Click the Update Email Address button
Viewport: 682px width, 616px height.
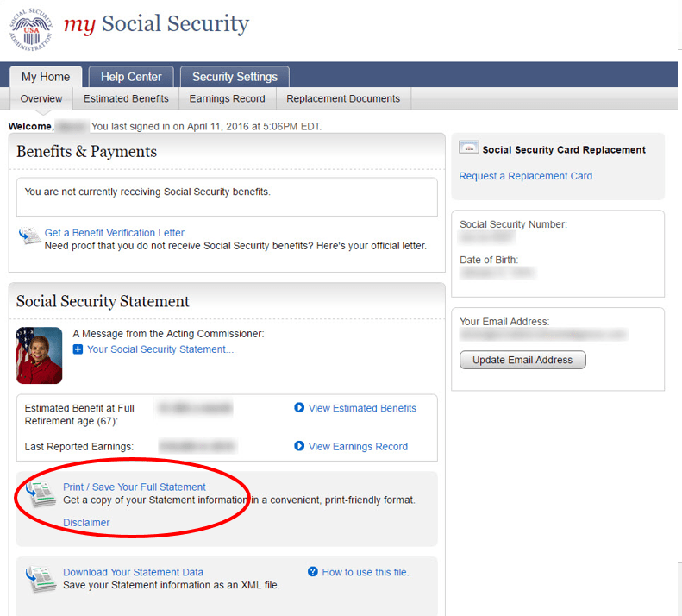click(x=522, y=360)
